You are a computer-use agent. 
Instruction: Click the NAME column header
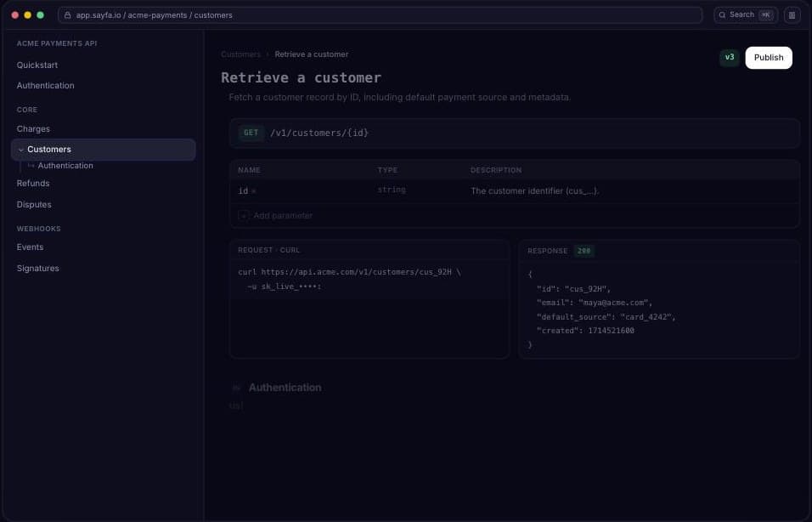[x=249, y=170]
